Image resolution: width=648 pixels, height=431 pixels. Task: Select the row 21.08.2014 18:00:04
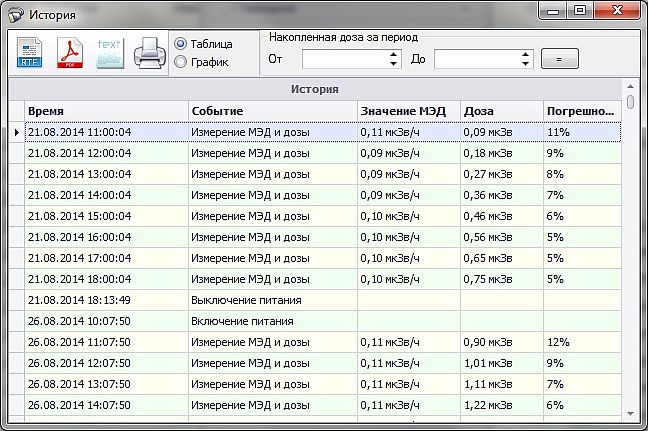coord(323,279)
